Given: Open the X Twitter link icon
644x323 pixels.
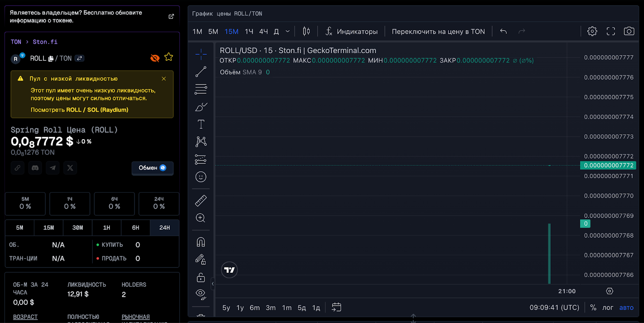Looking at the screenshot, I should [70, 168].
